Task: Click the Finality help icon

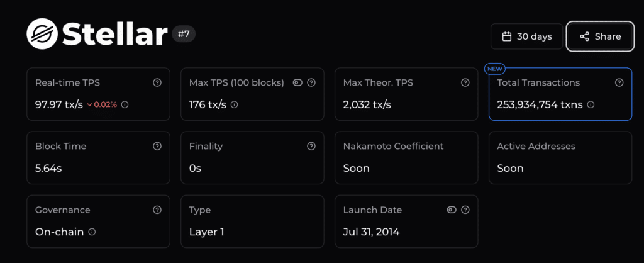Action: click(311, 146)
